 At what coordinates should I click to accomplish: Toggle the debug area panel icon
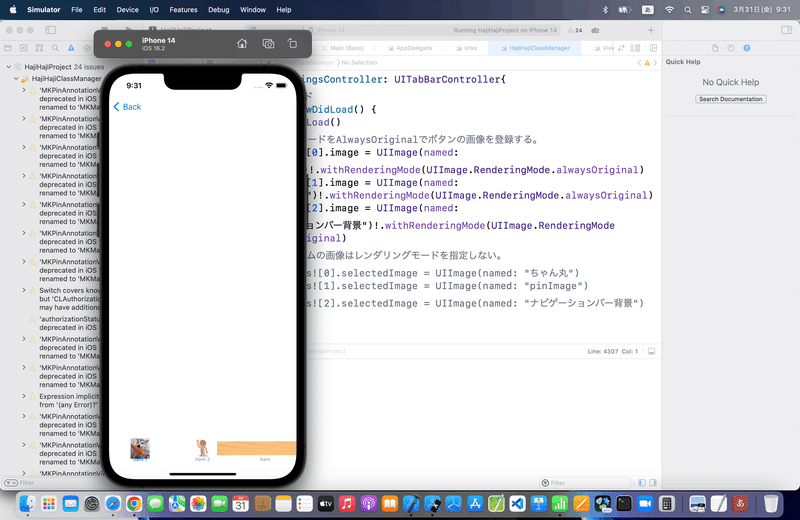652,351
